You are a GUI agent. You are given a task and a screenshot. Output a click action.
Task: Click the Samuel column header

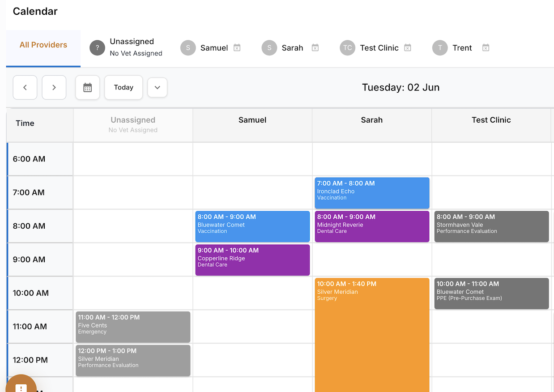tap(252, 125)
